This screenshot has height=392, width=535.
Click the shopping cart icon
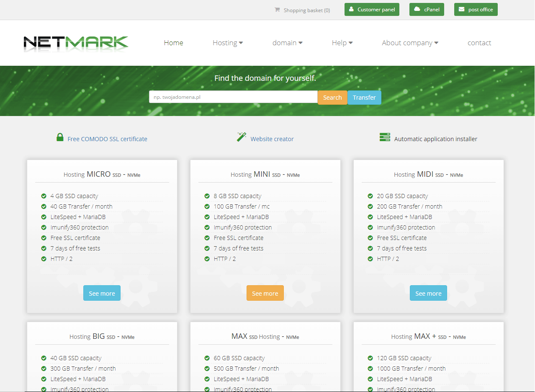pos(277,10)
